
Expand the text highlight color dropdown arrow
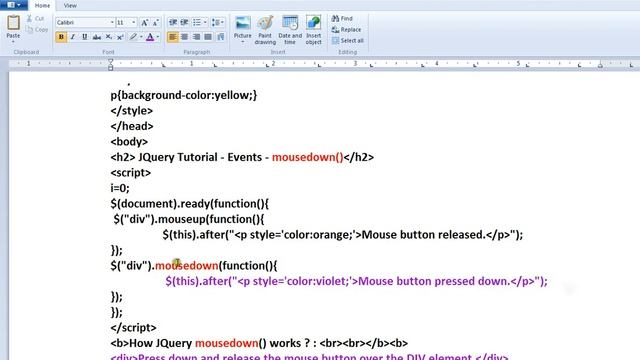point(141,37)
